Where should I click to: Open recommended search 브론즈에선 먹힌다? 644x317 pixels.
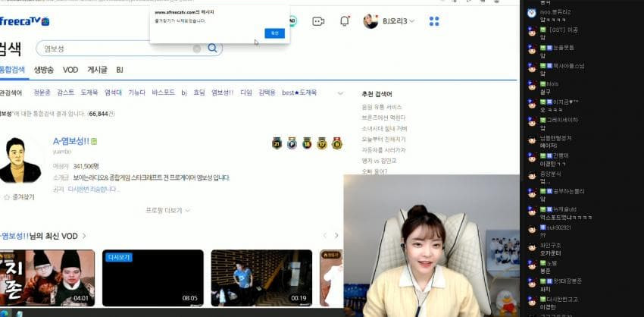tap(383, 118)
